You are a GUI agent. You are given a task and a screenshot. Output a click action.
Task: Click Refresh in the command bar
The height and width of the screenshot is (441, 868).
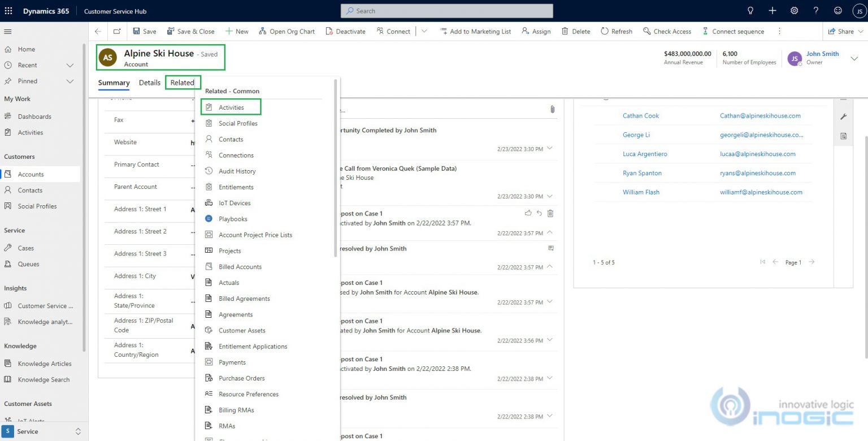click(616, 31)
